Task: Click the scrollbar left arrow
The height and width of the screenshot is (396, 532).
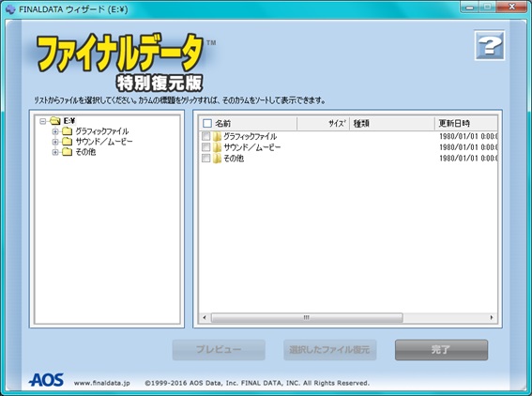Action: (x=205, y=317)
